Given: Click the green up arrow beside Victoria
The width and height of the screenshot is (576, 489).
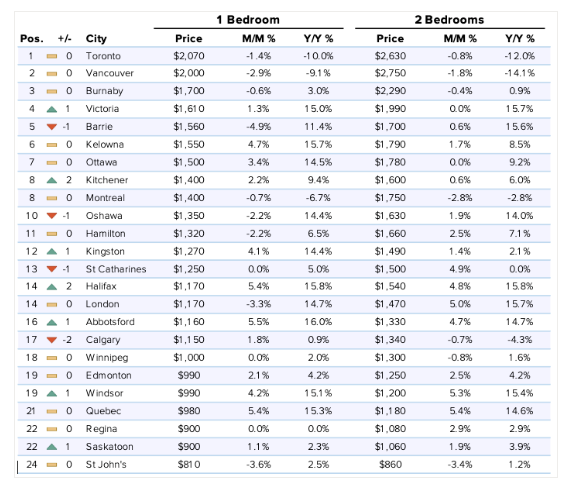Looking at the screenshot, I should (x=52, y=109).
